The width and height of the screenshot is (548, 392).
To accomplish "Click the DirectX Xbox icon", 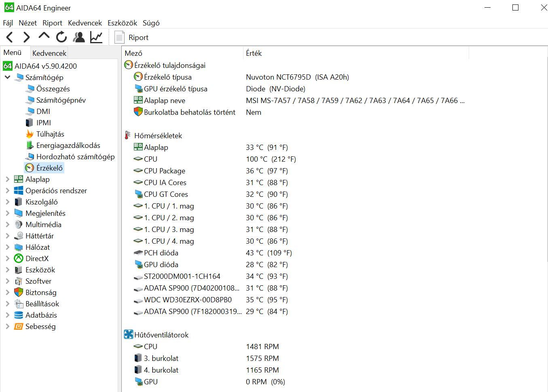I will click(19, 258).
